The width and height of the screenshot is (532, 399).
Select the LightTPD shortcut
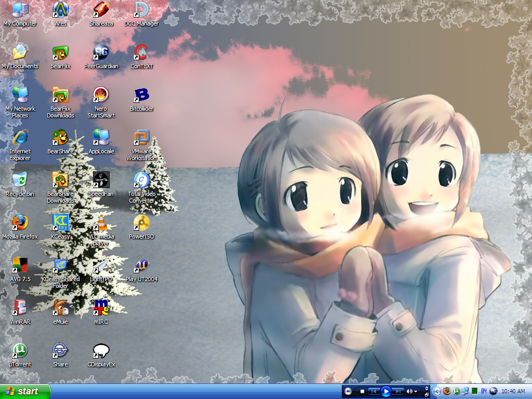[101, 270]
